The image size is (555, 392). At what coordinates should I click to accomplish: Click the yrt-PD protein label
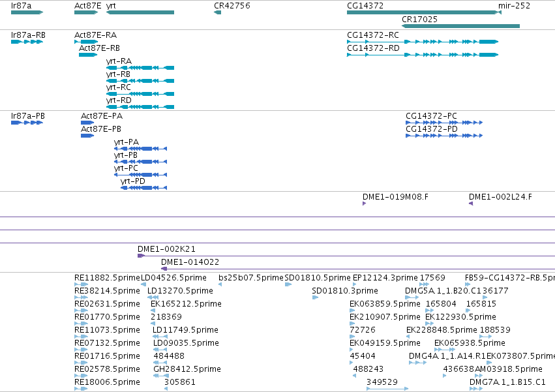coord(133,182)
